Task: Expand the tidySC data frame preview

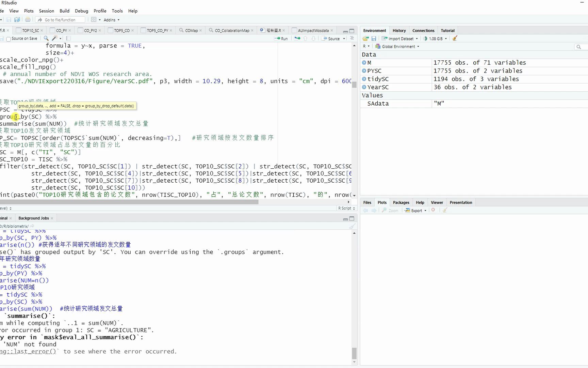Action: (x=364, y=79)
